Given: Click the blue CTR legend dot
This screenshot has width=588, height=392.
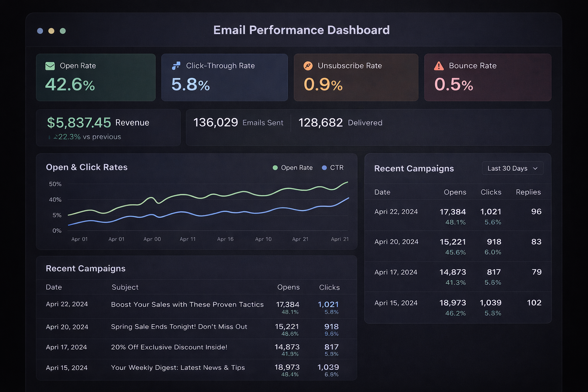Looking at the screenshot, I should (x=323, y=168).
